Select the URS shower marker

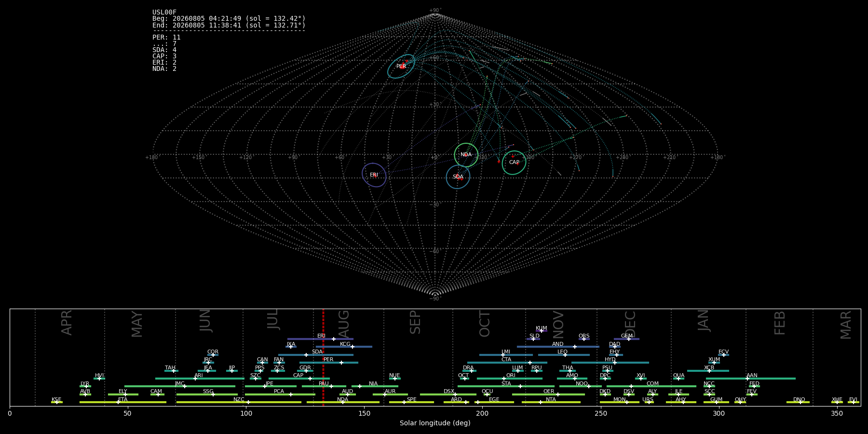pyautogui.click(x=649, y=402)
